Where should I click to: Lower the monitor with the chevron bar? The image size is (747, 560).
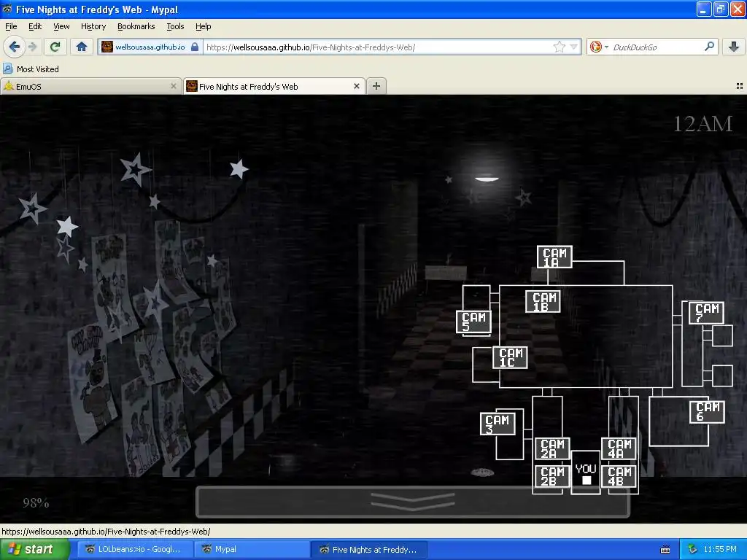413,502
